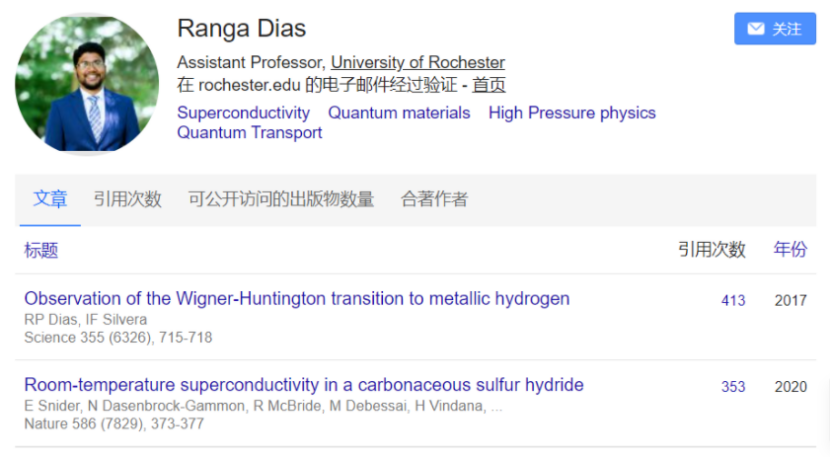830x457 pixels.
Task: View the 353 citations count
Action: pos(733,387)
